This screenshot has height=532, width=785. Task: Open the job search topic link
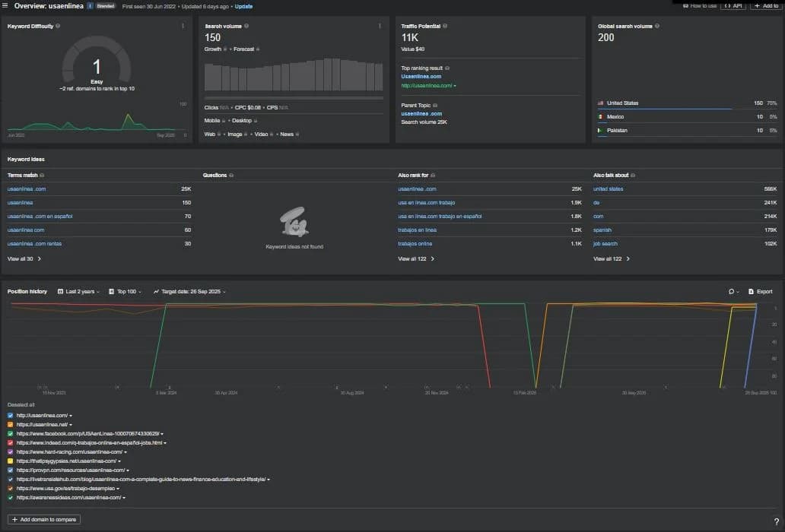click(605, 244)
